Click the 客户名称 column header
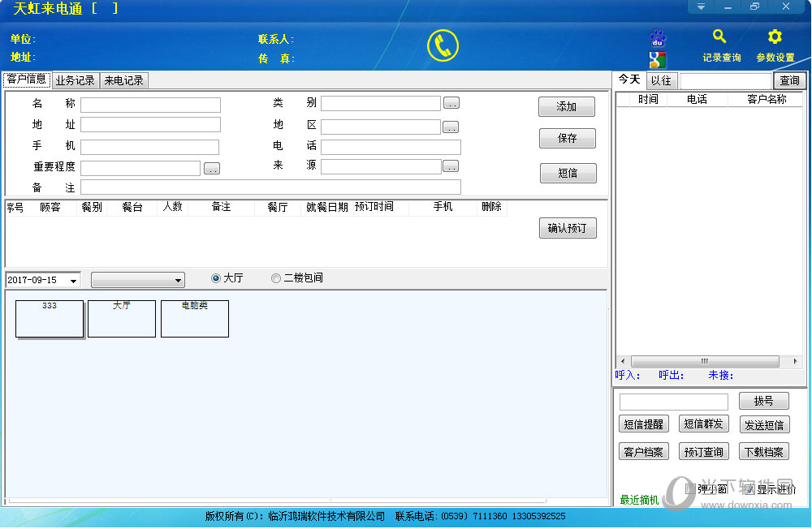 (767, 99)
